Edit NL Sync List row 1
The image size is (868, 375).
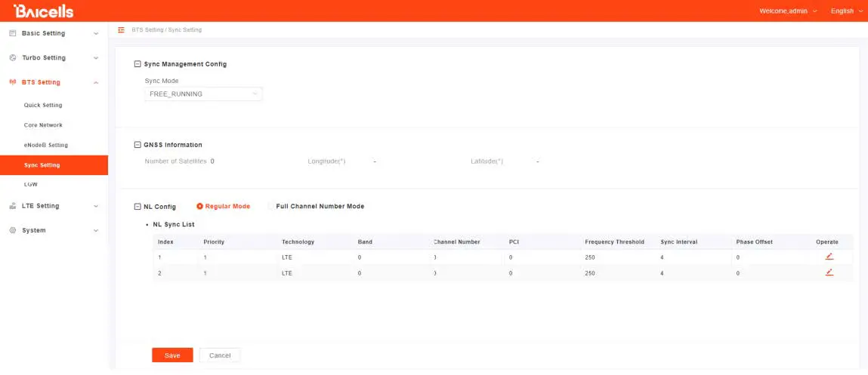(x=829, y=257)
